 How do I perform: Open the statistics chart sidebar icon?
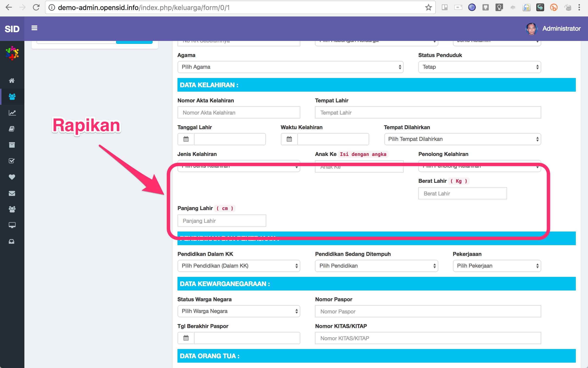point(12,113)
